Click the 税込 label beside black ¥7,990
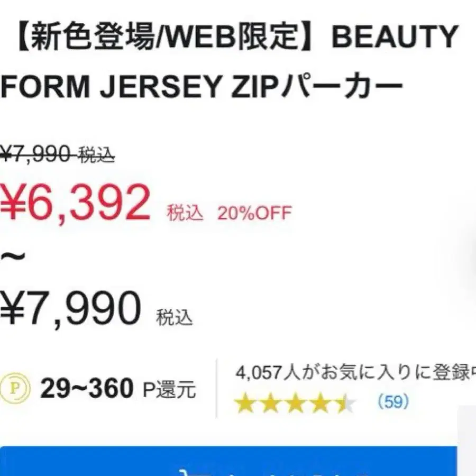 point(175,318)
